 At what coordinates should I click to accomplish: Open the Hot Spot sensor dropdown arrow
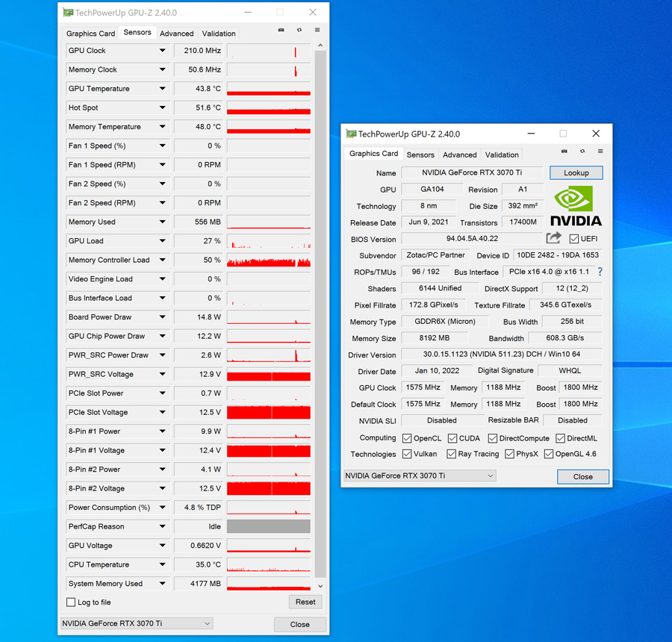(x=163, y=107)
